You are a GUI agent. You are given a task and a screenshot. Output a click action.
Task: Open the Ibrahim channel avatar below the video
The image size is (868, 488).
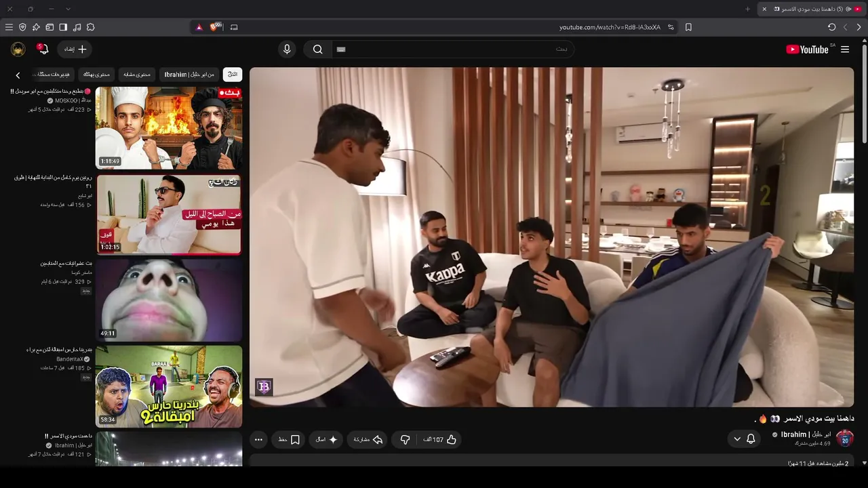(x=845, y=439)
